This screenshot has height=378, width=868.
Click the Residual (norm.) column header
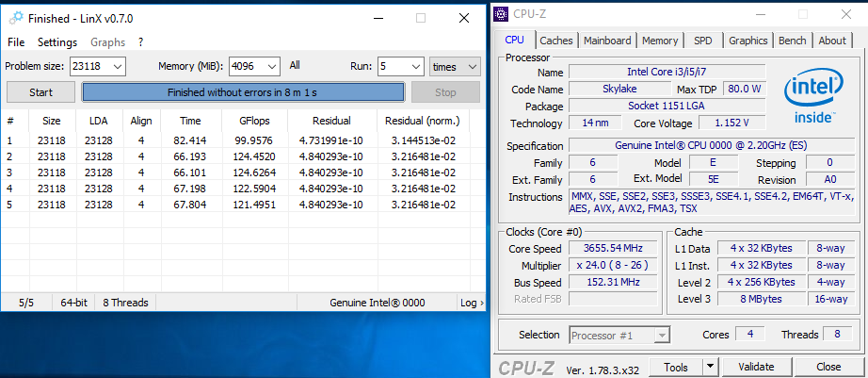pyautogui.click(x=423, y=121)
